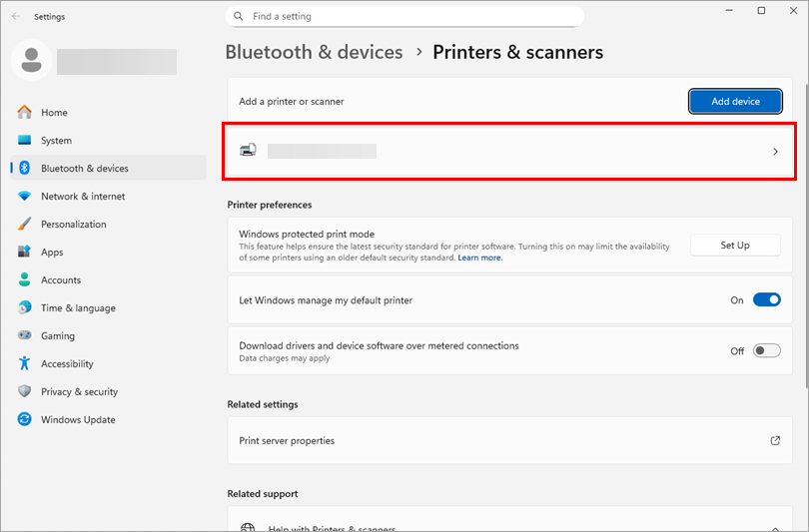Enable download drivers over metered connections
This screenshot has width=809, height=532.
click(766, 351)
